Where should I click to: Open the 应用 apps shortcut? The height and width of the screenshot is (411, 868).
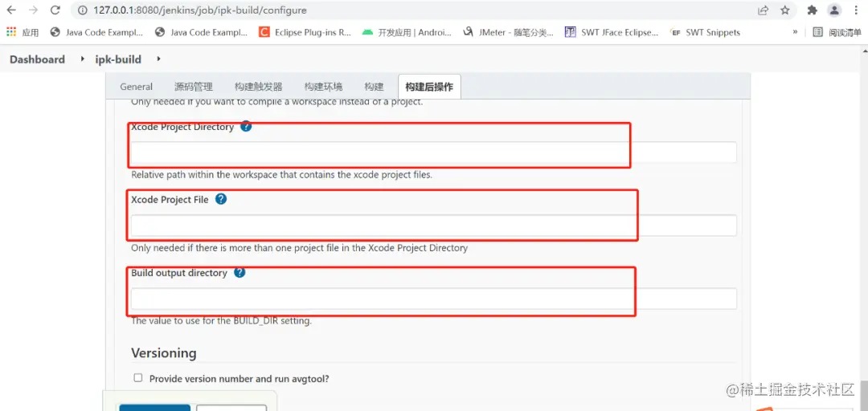pos(23,33)
